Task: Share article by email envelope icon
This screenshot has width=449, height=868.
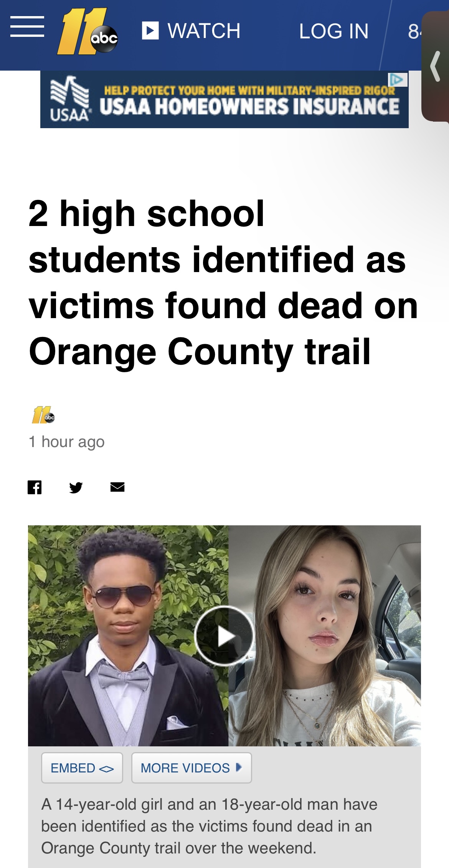Action: click(117, 487)
